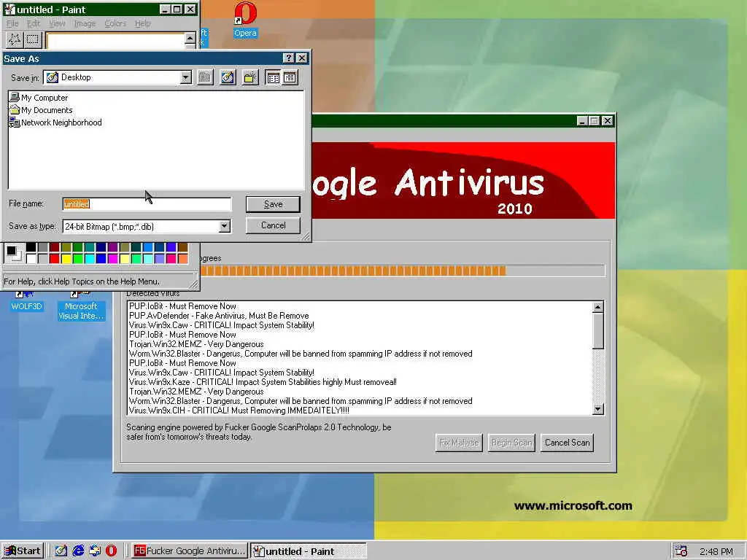This screenshot has width=747, height=560.
Task: Pick the bright green color swatch
Action: click(x=77, y=259)
